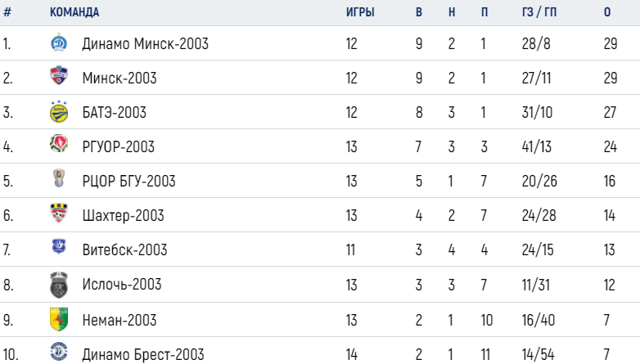
Task: Open the Динамо Минск-2003 team link
Action: click(146, 43)
